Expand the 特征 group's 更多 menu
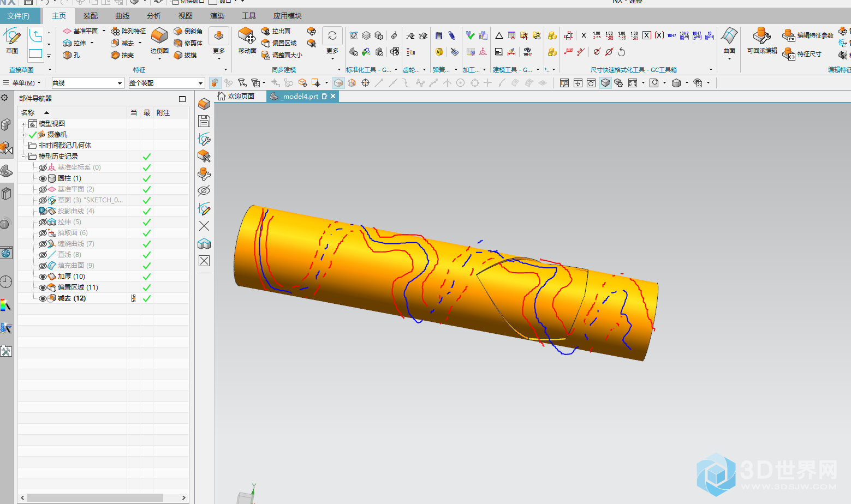The width and height of the screenshot is (851, 504). [x=219, y=43]
